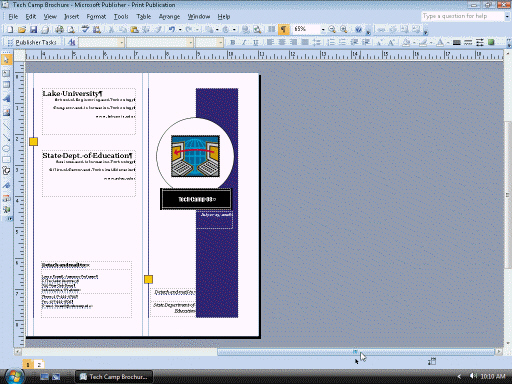Toggle Italic formatting button

point(244,42)
